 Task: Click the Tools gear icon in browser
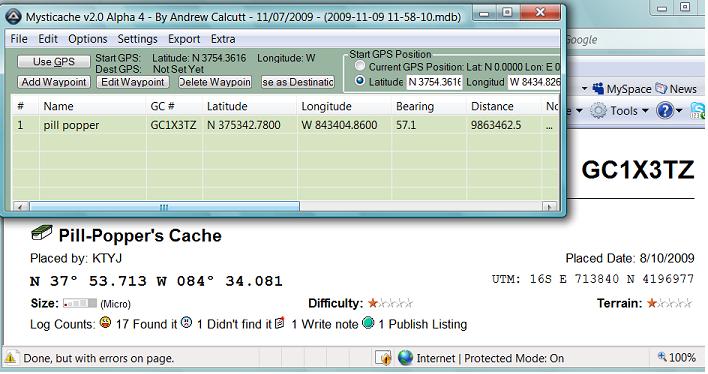pyautogui.click(x=599, y=111)
